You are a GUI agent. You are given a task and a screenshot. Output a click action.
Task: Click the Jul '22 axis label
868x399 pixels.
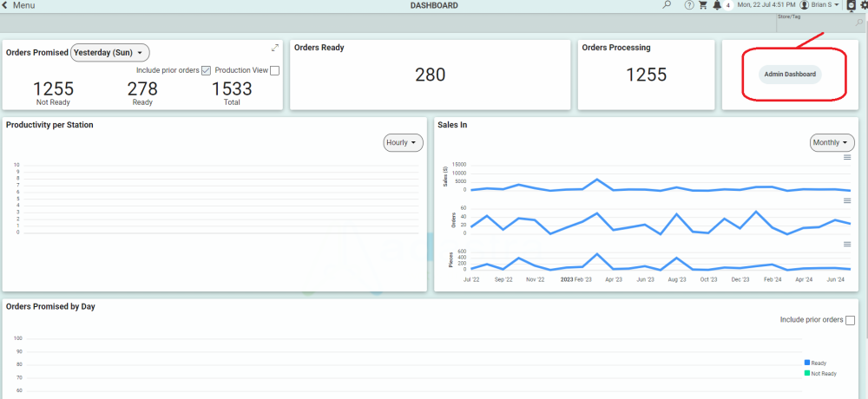471,280
